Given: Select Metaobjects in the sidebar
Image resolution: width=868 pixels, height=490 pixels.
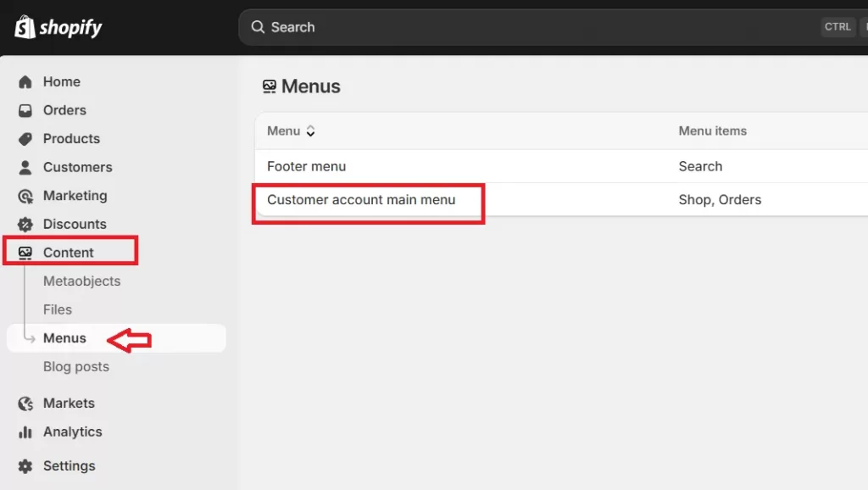Looking at the screenshot, I should pyautogui.click(x=81, y=281).
